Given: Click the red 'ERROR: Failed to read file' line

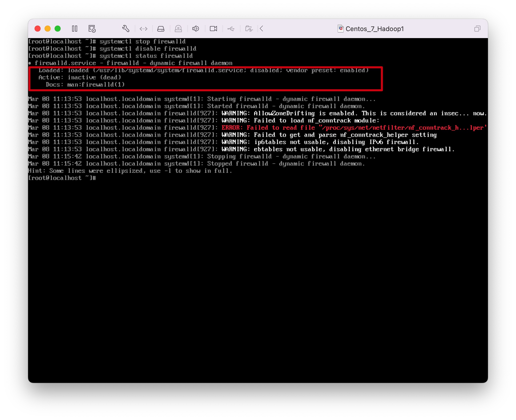Looking at the screenshot, I should (257, 128).
